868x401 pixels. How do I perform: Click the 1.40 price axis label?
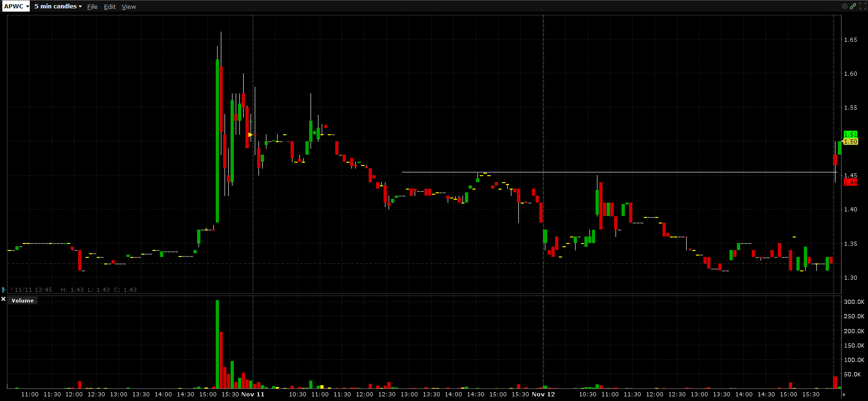point(851,210)
